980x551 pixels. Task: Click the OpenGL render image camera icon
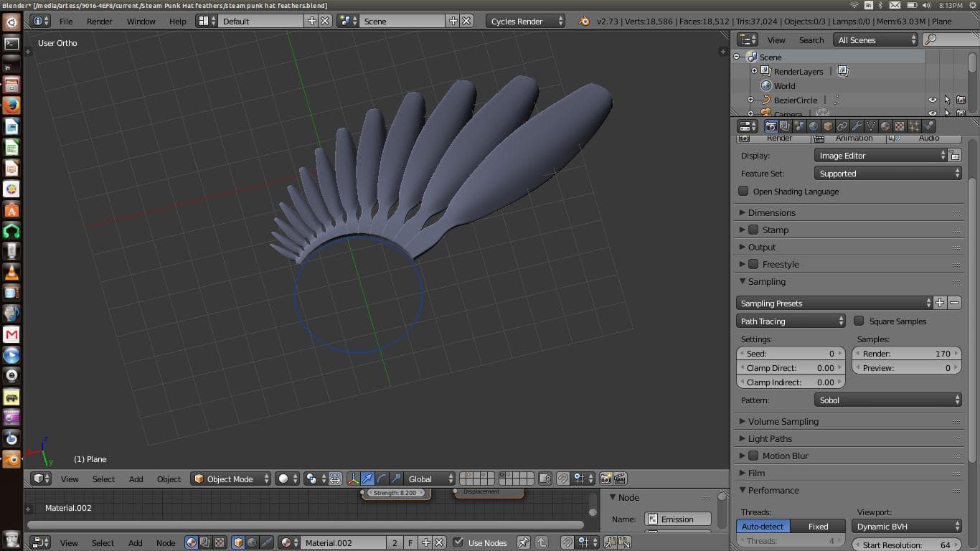606,479
